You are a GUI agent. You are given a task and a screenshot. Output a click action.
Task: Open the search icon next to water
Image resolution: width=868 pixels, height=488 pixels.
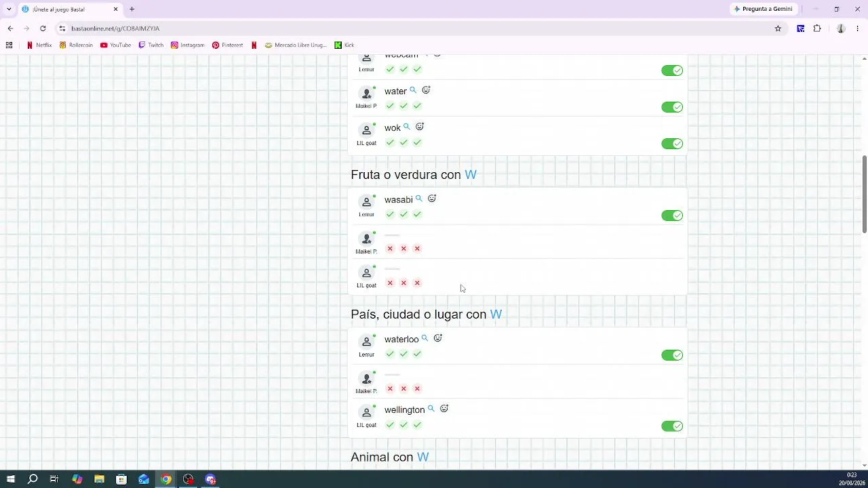(413, 90)
